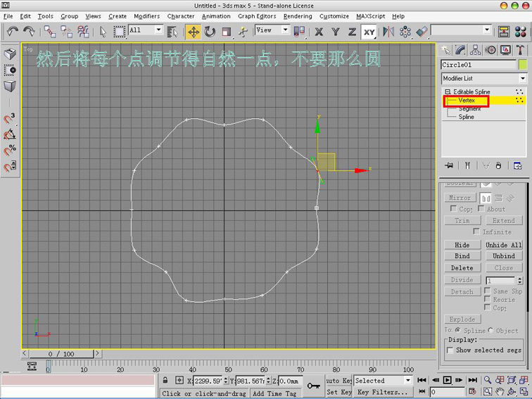Activate the Select Object arrow tool

(103, 32)
